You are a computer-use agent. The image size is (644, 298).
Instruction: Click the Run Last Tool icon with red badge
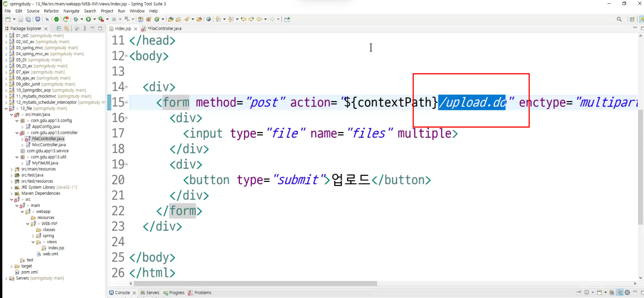(x=101, y=19)
